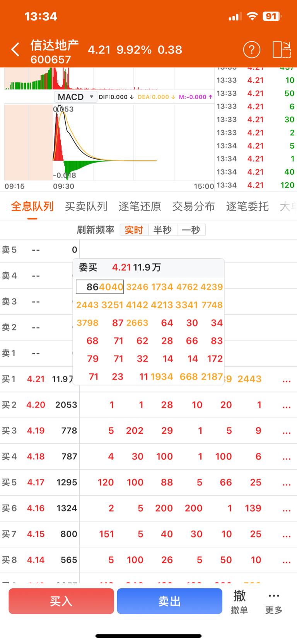Select 一秒 refresh frequency
Screen dimensions: 297x644
(191, 230)
